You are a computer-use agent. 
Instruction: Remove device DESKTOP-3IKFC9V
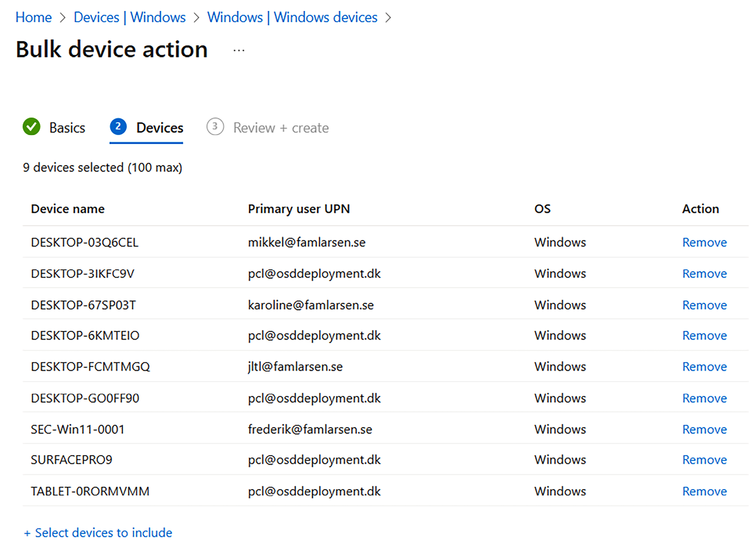pyautogui.click(x=704, y=274)
